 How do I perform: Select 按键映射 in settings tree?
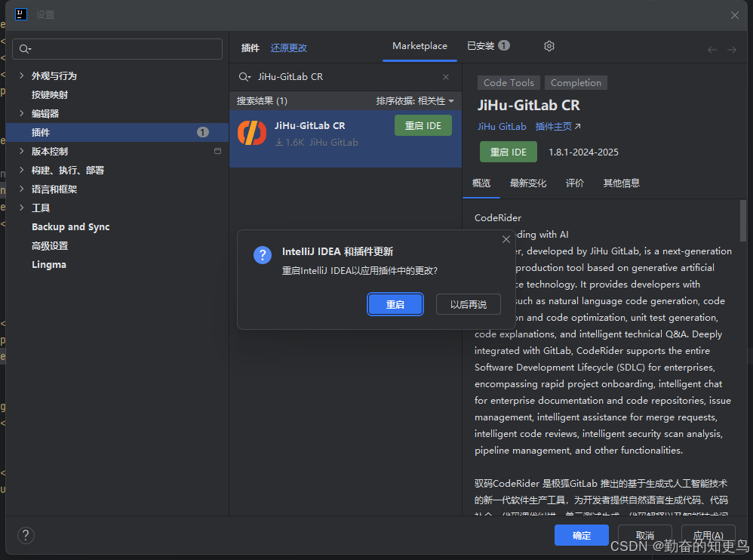click(50, 94)
